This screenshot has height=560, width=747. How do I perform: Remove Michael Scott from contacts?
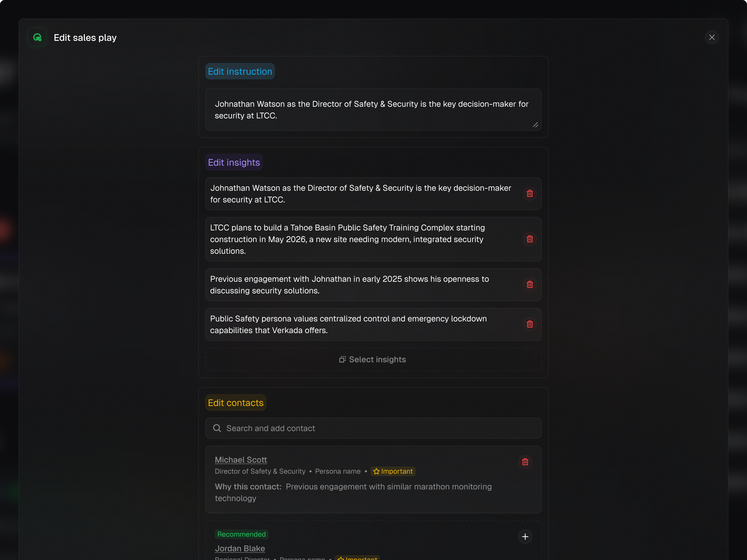(525, 462)
